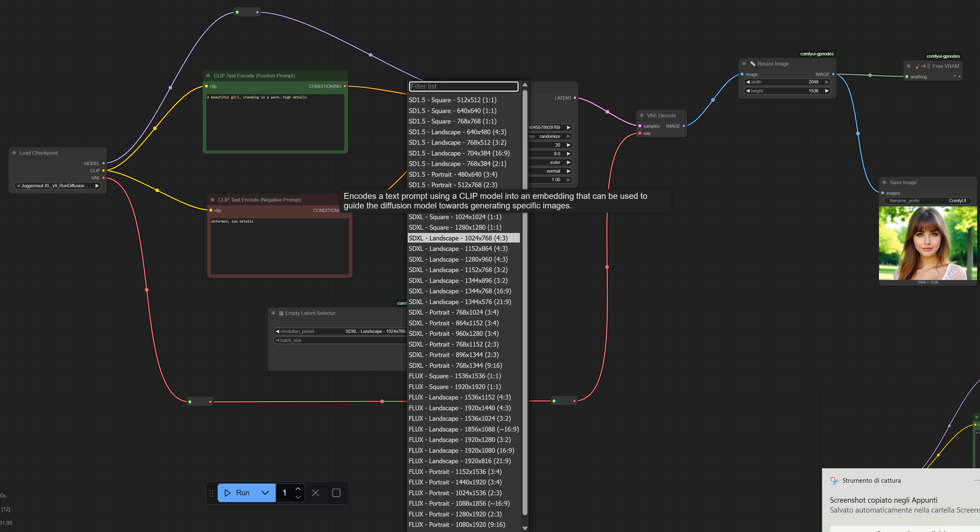Image resolution: width=980 pixels, height=532 pixels.
Task: Open the Run options dropdown chevron
Action: click(265, 493)
